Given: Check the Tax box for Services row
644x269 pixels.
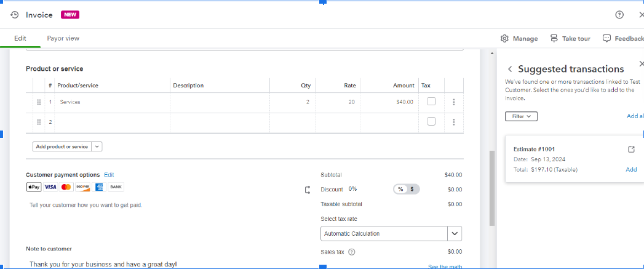Looking at the screenshot, I should (x=431, y=102).
